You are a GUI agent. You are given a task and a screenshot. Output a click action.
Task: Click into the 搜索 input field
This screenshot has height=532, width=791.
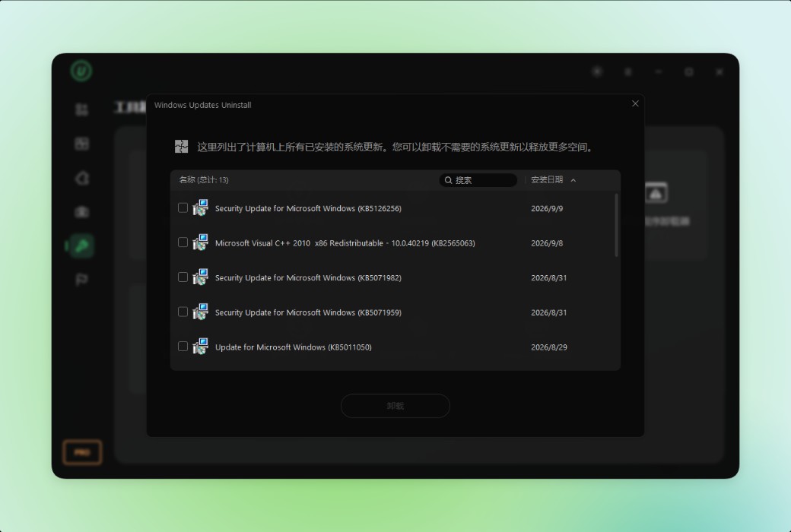point(478,180)
